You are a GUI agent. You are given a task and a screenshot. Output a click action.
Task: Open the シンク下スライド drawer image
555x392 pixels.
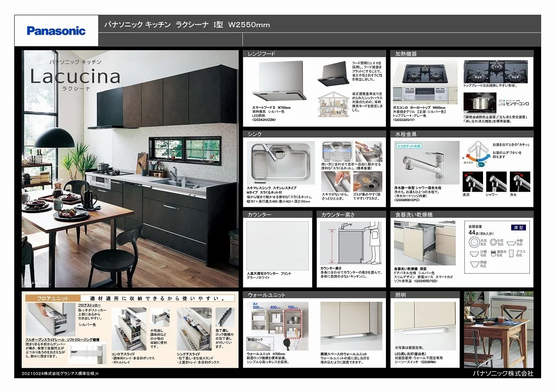tap(194, 329)
